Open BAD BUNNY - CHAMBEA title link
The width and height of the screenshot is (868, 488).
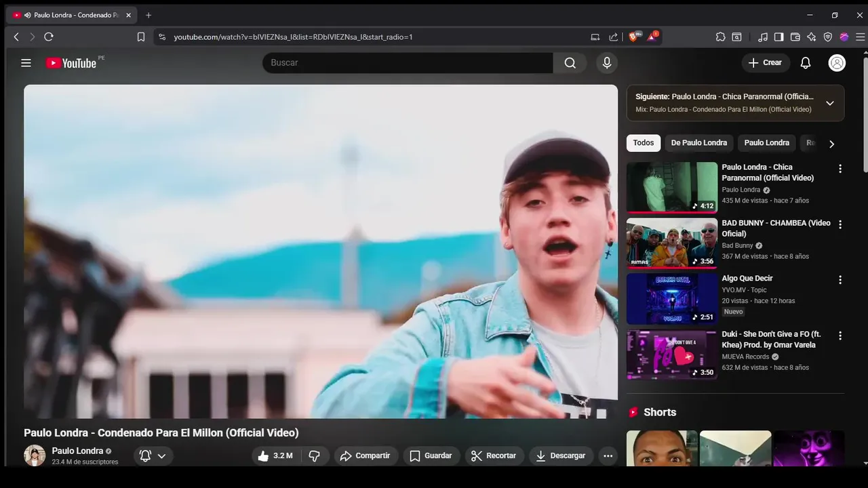pyautogui.click(x=776, y=228)
